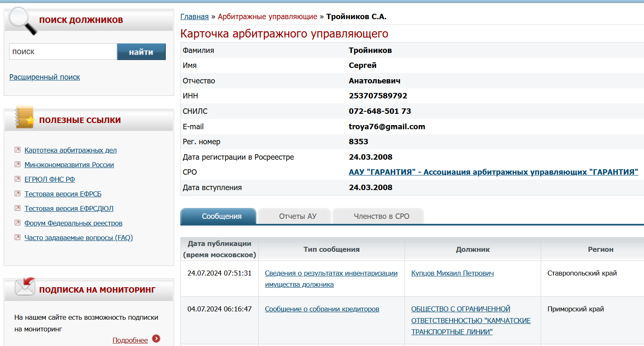Open the ААУ "ГАРАНТИЯ" association link

point(493,172)
